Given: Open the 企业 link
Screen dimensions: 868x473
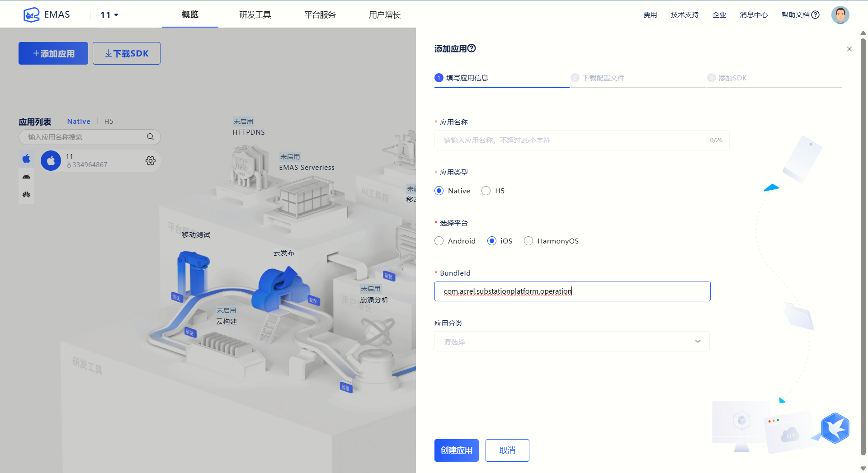Looking at the screenshot, I should tap(719, 15).
